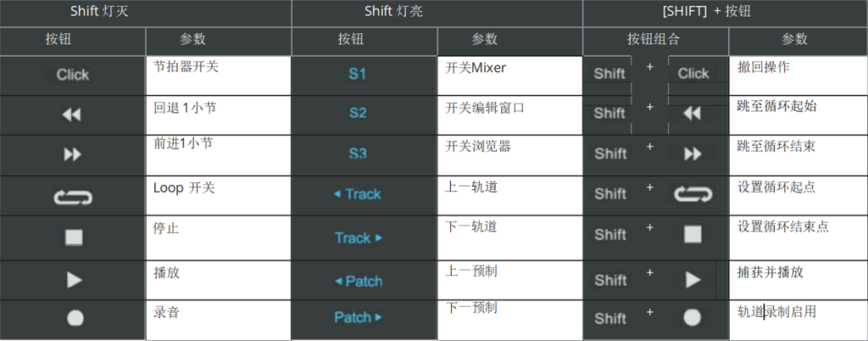
Task: Select the S2 button
Action: (x=358, y=113)
